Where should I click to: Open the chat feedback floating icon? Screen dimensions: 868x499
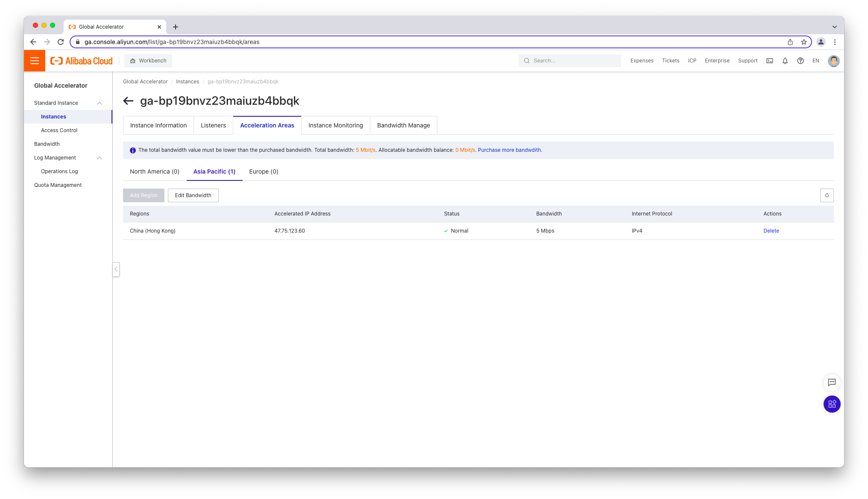(x=832, y=382)
